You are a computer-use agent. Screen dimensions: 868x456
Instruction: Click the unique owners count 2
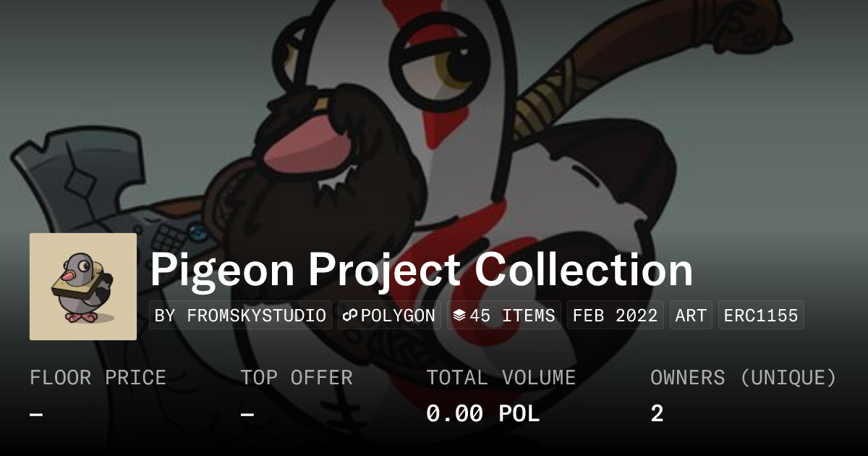(x=657, y=414)
